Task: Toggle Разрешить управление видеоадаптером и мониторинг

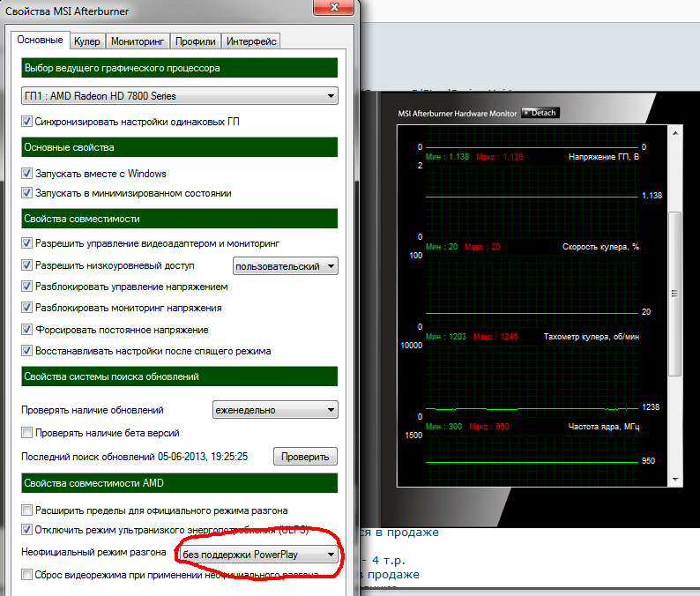Action: (26, 243)
